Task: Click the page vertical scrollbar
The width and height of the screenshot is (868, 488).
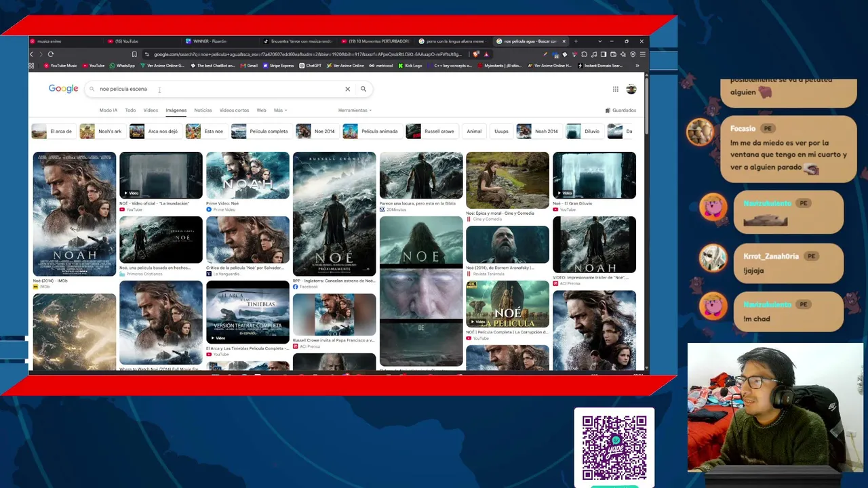Action: [647, 105]
